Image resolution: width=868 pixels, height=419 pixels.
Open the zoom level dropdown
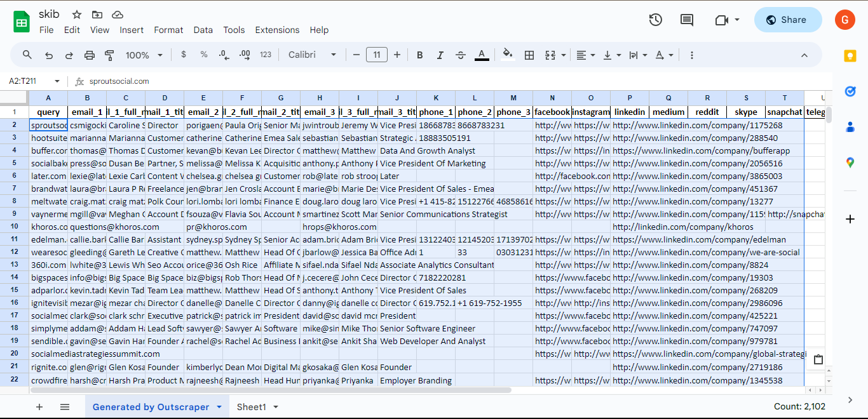pyautogui.click(x=144, y=55)
